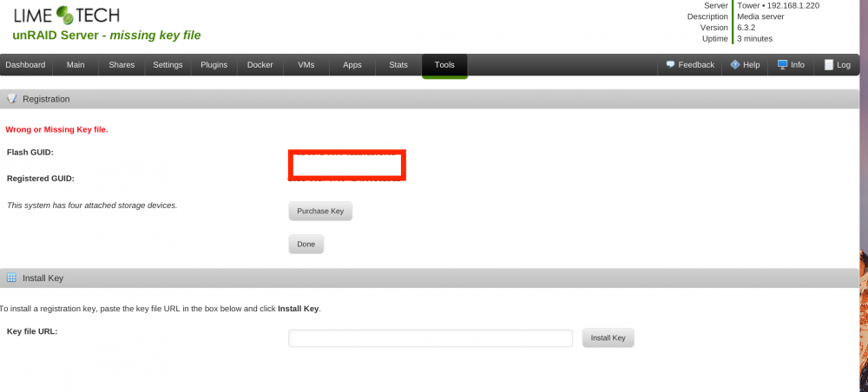This screenshot has height=392, width=868.
Task: Click the 'Install Key' section title
Action: pyautogui.click(x=43, y=278)
